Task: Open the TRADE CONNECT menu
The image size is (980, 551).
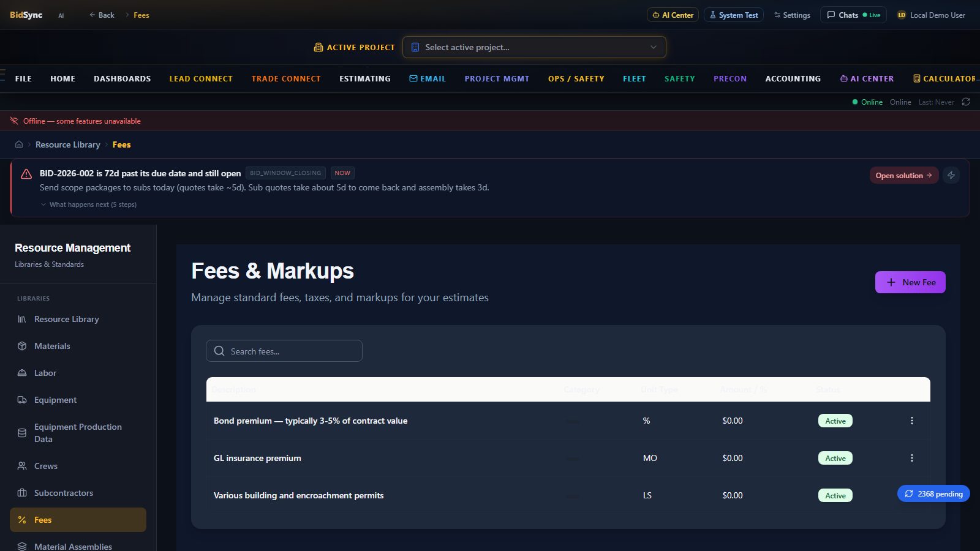Action: tap(286, 78)
